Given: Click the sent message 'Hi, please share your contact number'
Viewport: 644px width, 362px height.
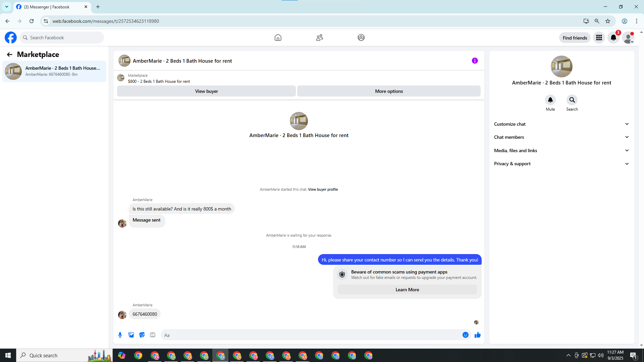Looking at the screenshot, I should pos(400,260).
